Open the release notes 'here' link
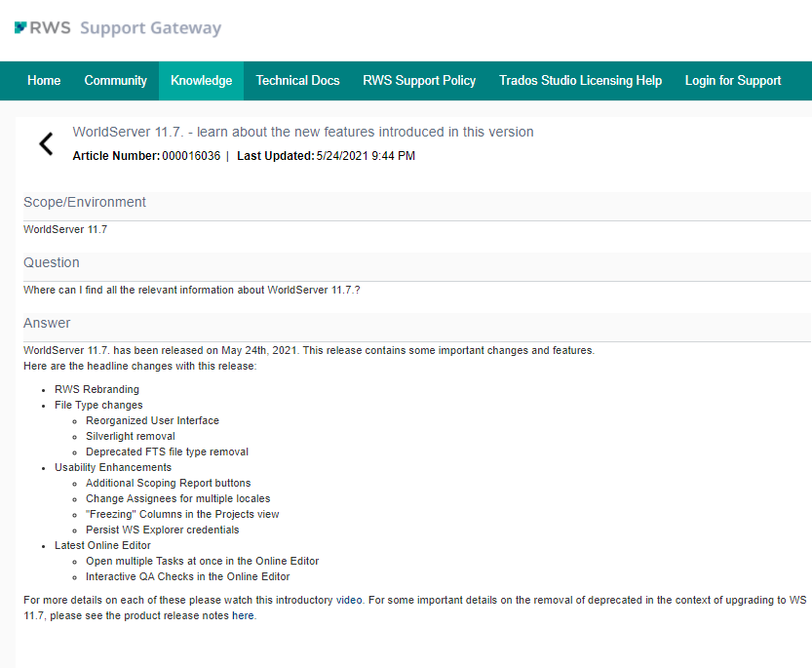812x668 pixels. point(243,615)
